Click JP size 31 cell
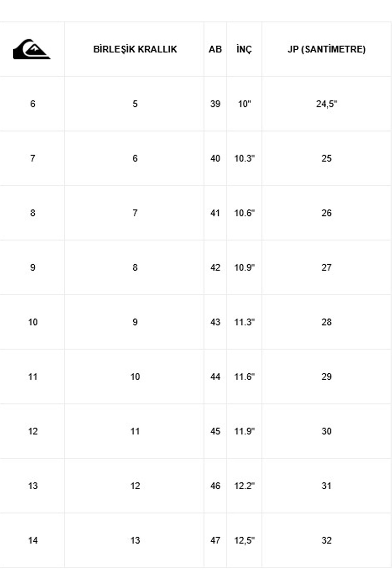 tap(326, 486)
